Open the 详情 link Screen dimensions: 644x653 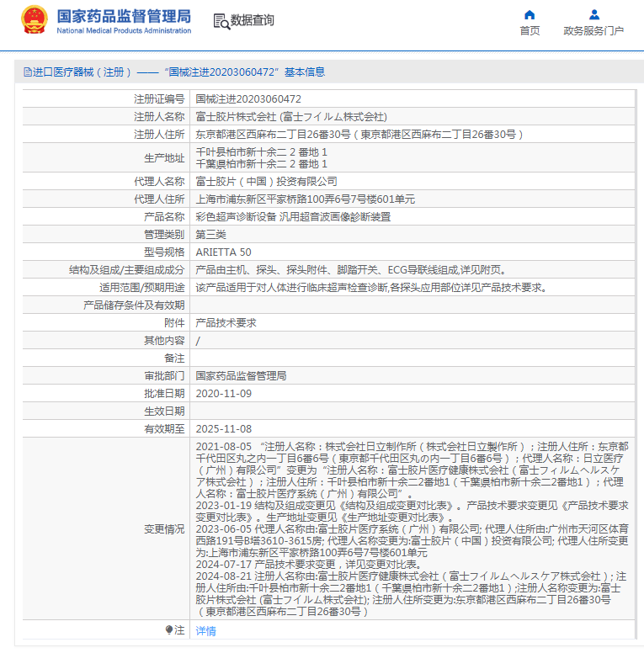tap(205, 630)
